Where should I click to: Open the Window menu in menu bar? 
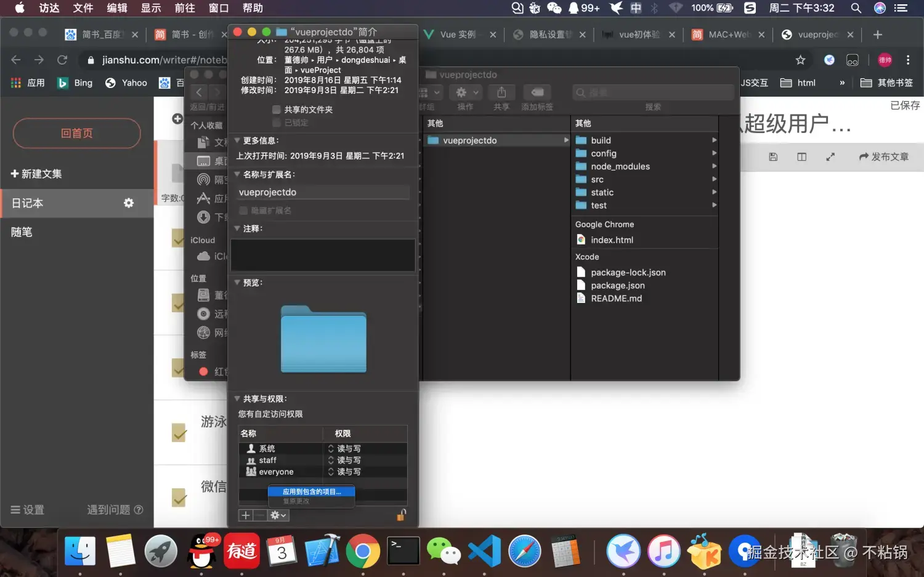click(x=219, y=8)
